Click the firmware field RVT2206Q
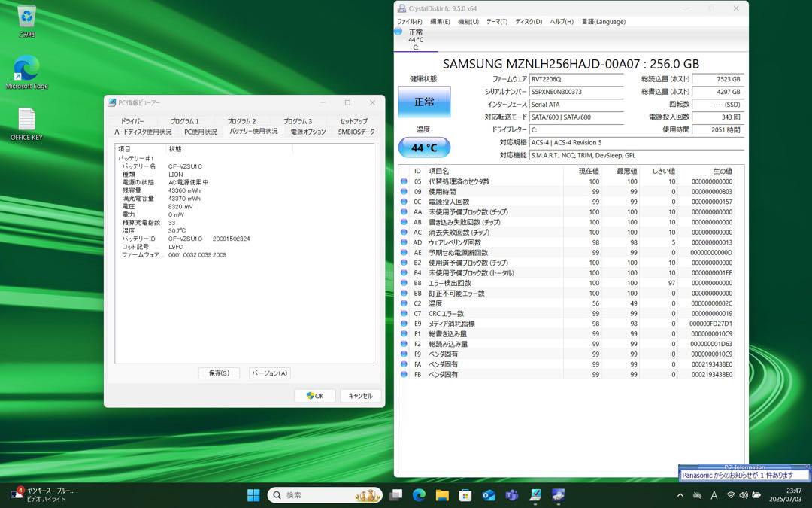The height and width of the screenshot is (508, 812). point(577,79)
